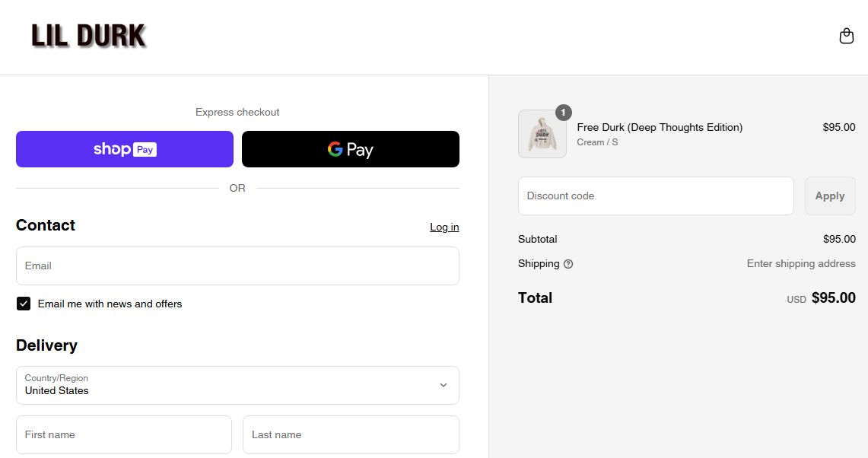868x458 pixels.
Task: Click the Delivery section heading
Action: click(46, 345)
